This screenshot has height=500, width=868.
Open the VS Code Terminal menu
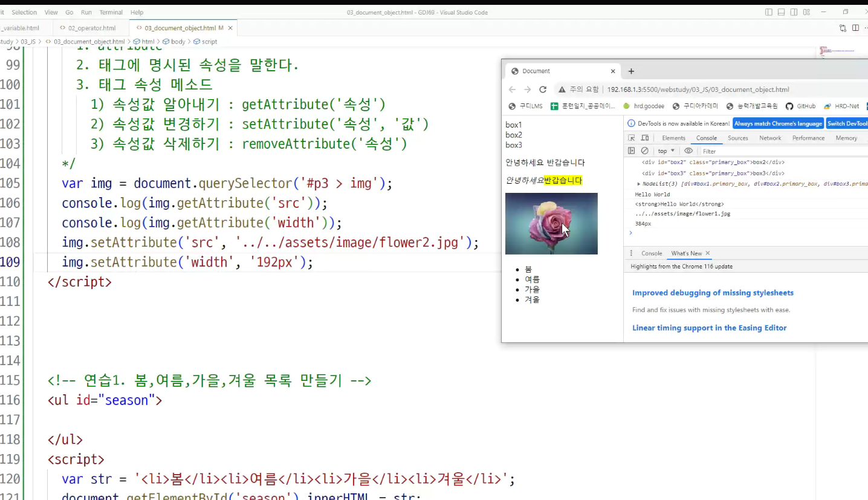click(111, 12)
